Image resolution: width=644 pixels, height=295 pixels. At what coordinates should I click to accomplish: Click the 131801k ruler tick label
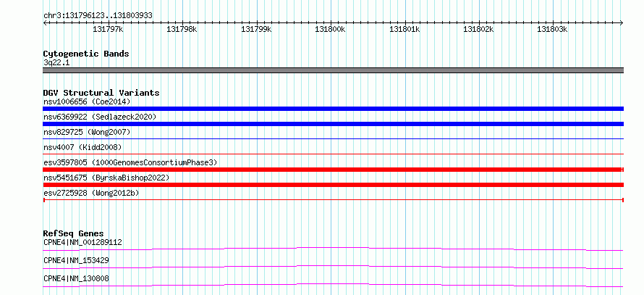(x=404, y=30)
